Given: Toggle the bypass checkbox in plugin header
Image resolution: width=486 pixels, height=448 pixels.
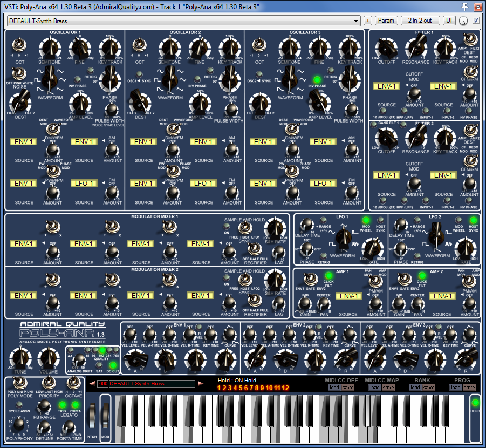Looking at the screenshot, I should [x=476, y=21].
